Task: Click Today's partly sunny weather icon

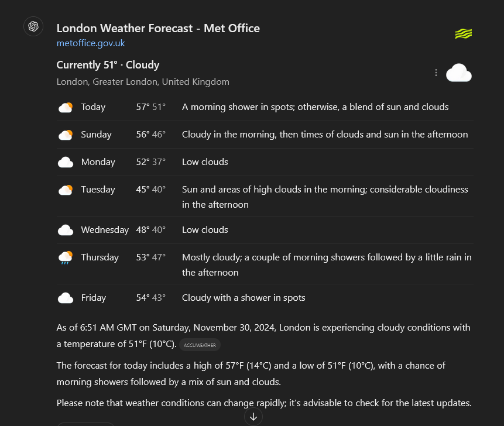Action: click(x=66, y=107)
